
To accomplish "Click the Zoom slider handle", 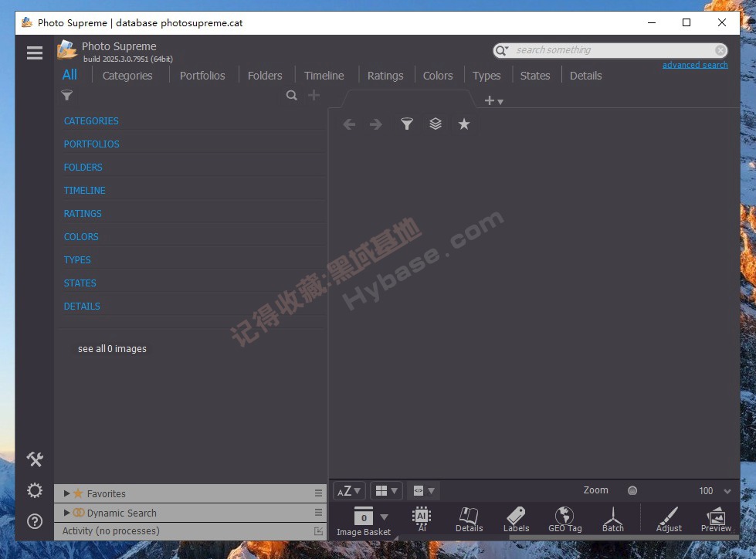I will pos(632,490).
